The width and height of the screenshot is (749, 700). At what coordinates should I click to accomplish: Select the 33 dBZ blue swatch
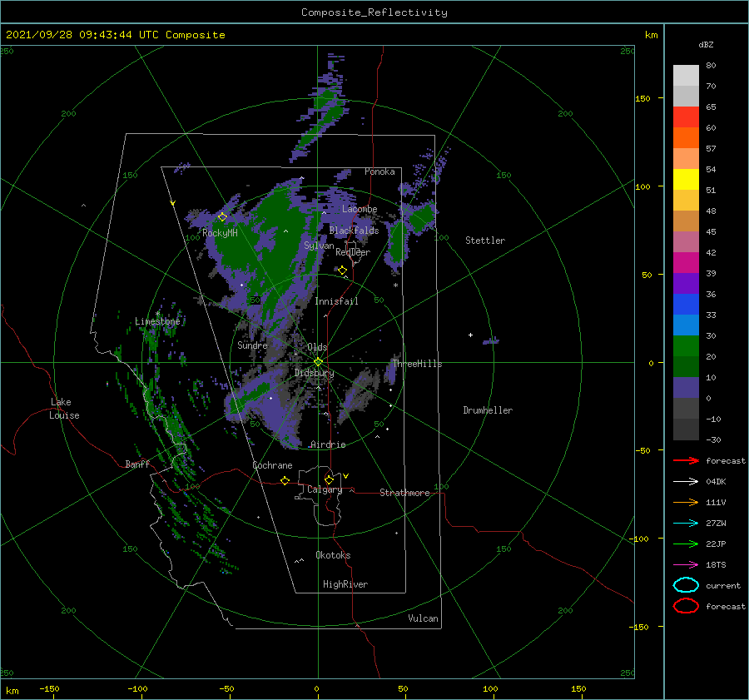tap(686, 325)
